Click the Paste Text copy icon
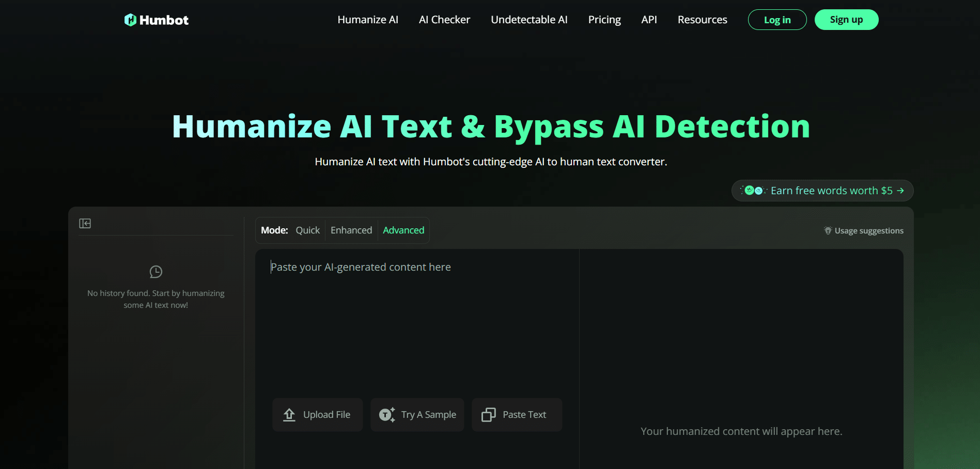The image size is (980, 469). tap(488, 414)
